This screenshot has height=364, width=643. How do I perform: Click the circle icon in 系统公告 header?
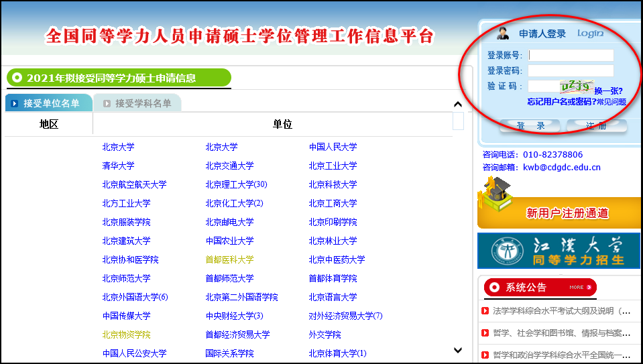point(495,288)
